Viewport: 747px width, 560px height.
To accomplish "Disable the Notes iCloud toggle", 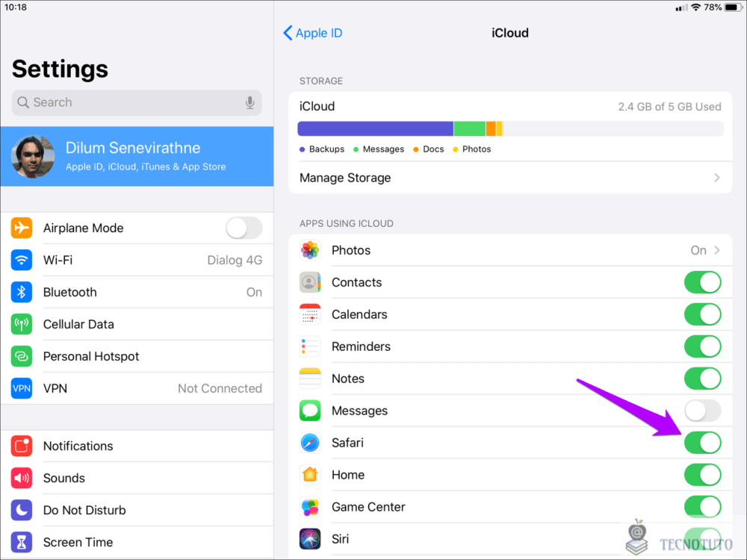I will click(x=703, y=379).
